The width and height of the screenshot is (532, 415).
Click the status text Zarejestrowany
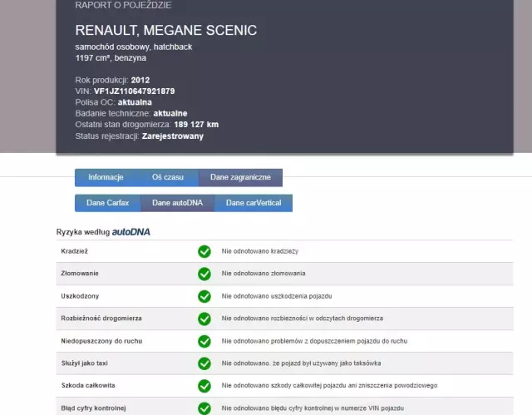coord(173,136)
